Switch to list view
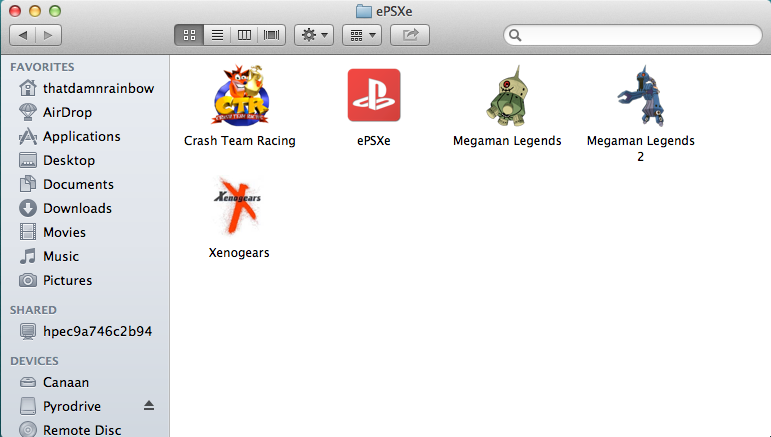The height and width of the screenshot is (437, 771). click(217, 35)
